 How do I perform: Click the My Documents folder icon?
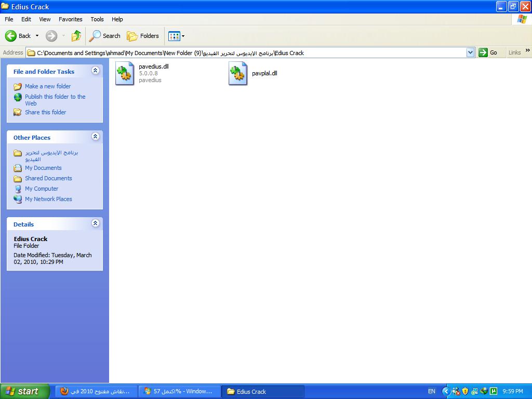click(18, 168)
